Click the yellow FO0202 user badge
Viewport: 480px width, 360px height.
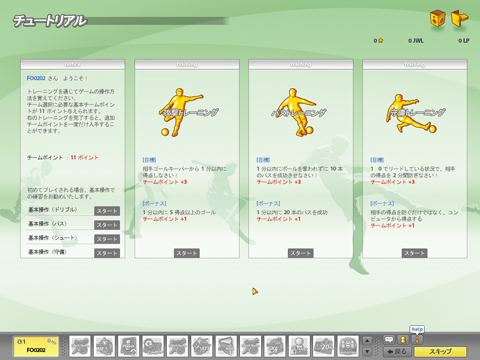[36, 346]
